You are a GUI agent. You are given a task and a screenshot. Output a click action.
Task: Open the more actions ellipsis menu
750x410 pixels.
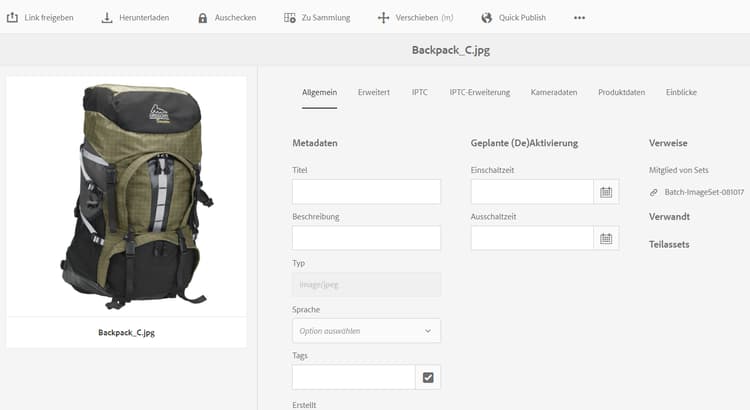[579, 18]
